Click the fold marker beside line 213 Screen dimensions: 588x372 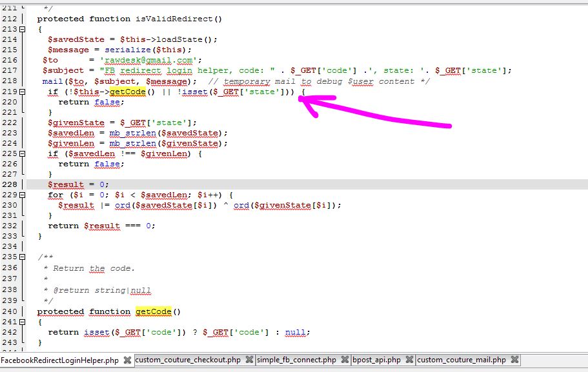23,28
